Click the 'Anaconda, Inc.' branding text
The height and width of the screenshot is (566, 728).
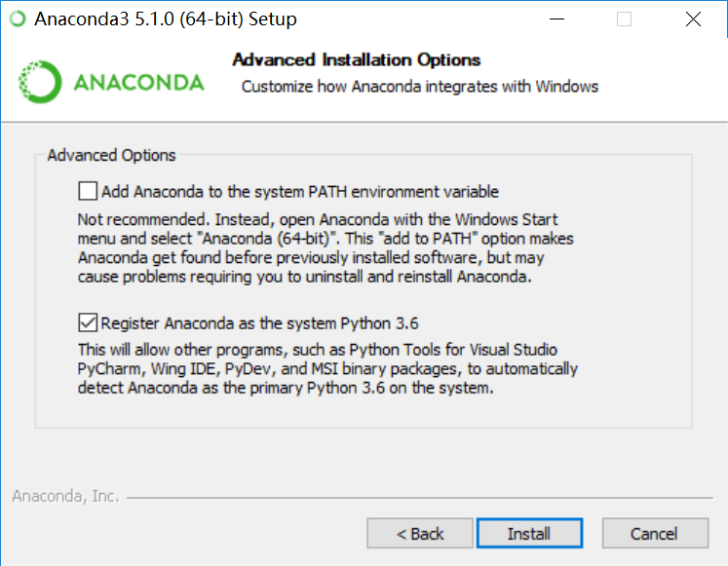[x=65, y=497]
